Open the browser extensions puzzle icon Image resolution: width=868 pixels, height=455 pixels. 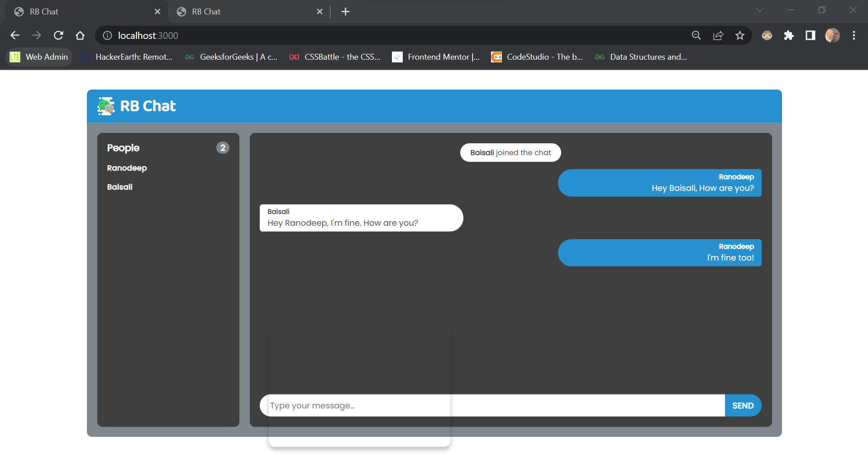click(789, 35)
